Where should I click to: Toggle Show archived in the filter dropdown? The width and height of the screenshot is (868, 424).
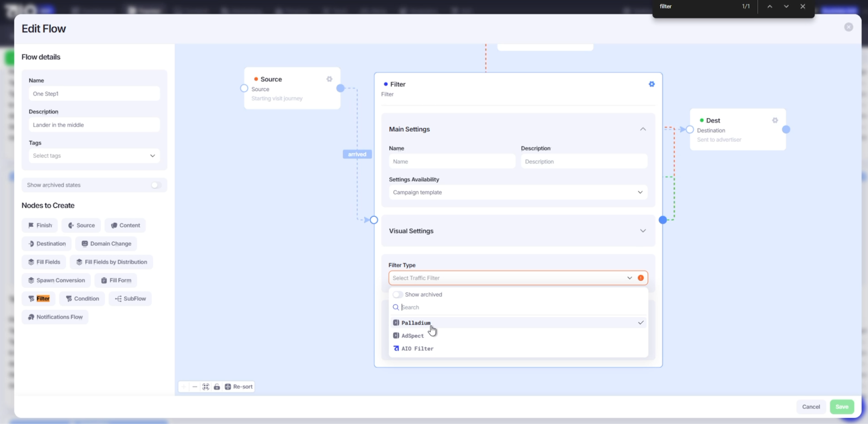pos(398,294)
